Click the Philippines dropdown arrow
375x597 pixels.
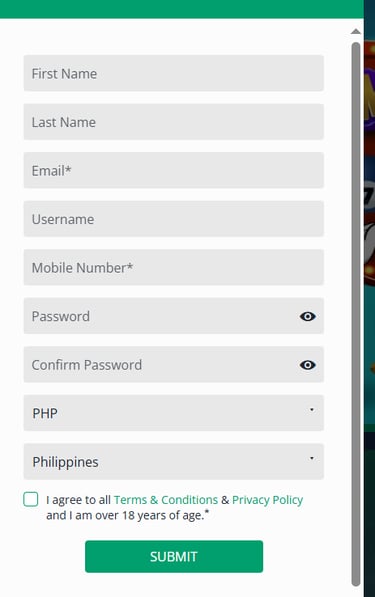pos(311,458)
